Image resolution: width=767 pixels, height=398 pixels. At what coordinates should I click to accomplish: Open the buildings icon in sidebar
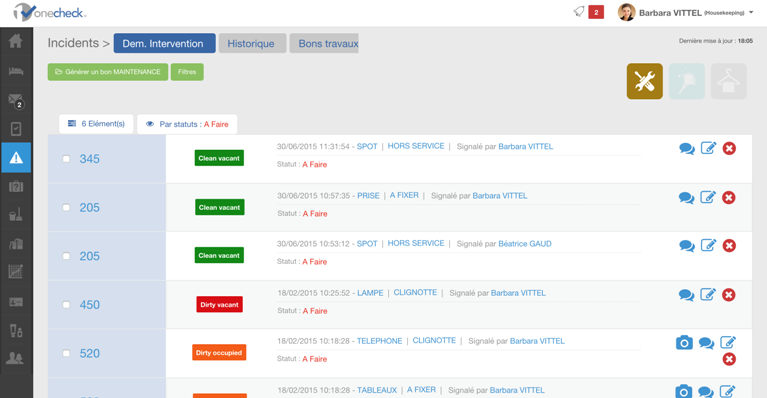point(16,243)
